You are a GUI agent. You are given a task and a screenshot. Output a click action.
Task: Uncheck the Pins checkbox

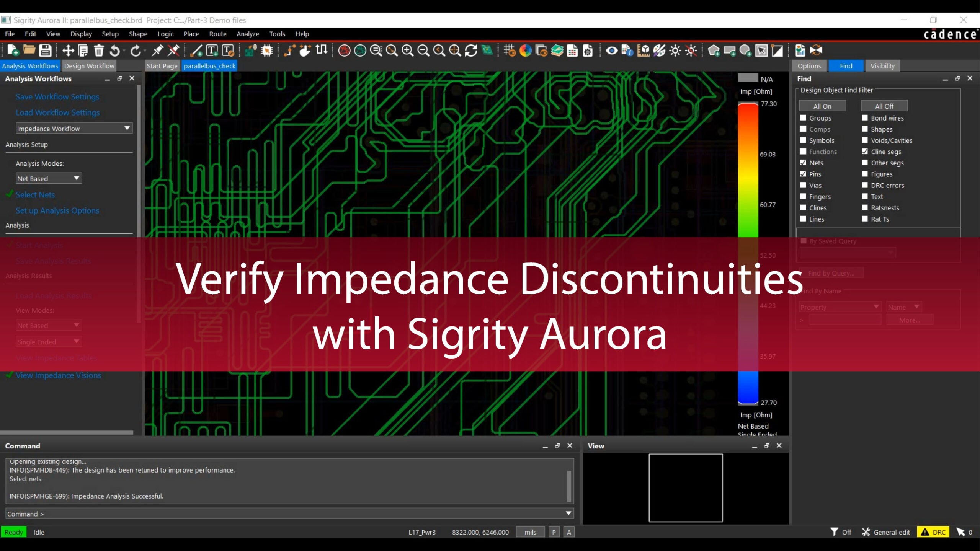[803, 174]
